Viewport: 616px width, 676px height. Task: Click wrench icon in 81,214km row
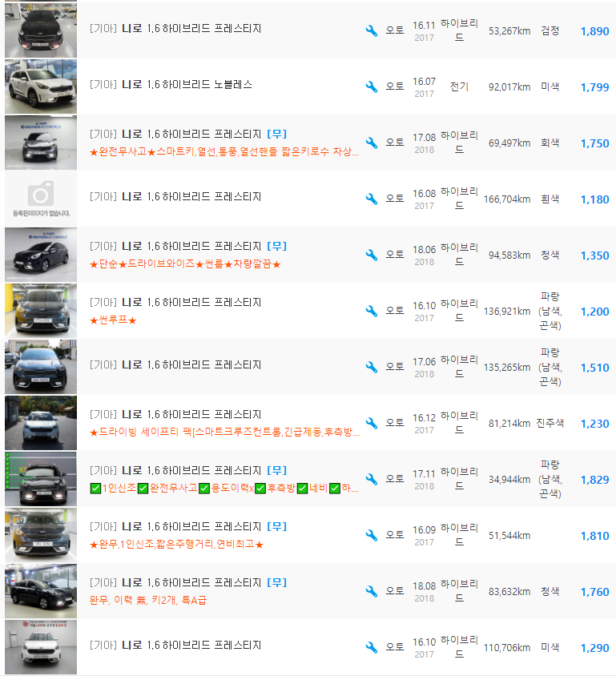pyautogui.click(x=371, y=423)
